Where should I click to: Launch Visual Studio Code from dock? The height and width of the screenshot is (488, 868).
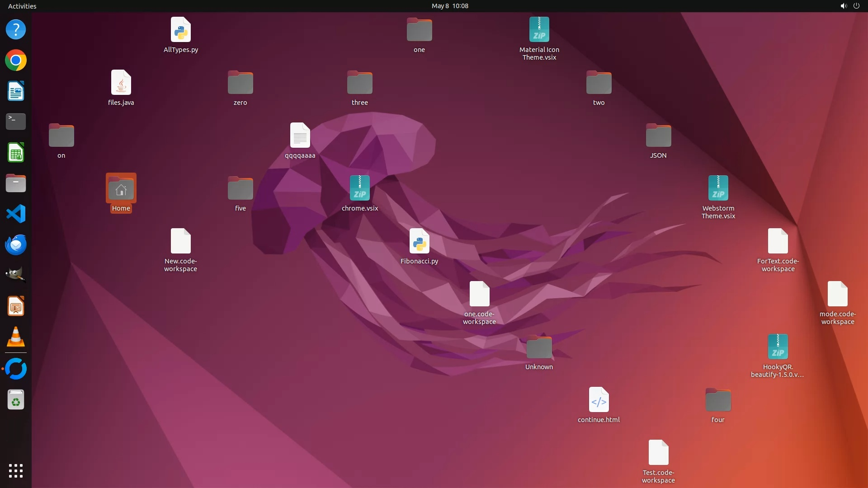16,214
